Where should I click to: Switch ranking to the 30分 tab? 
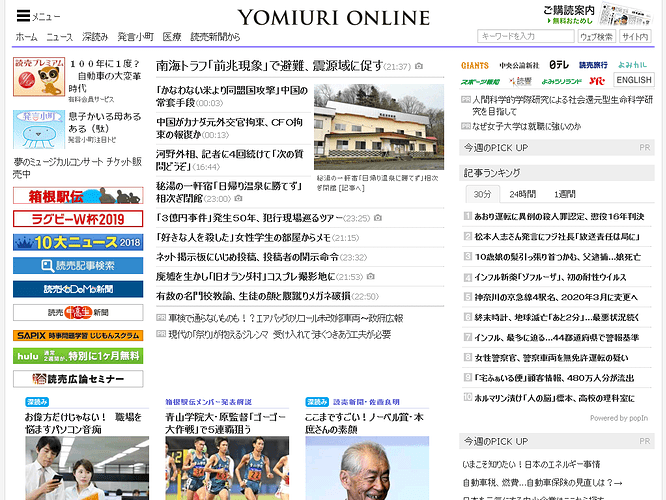482,194
